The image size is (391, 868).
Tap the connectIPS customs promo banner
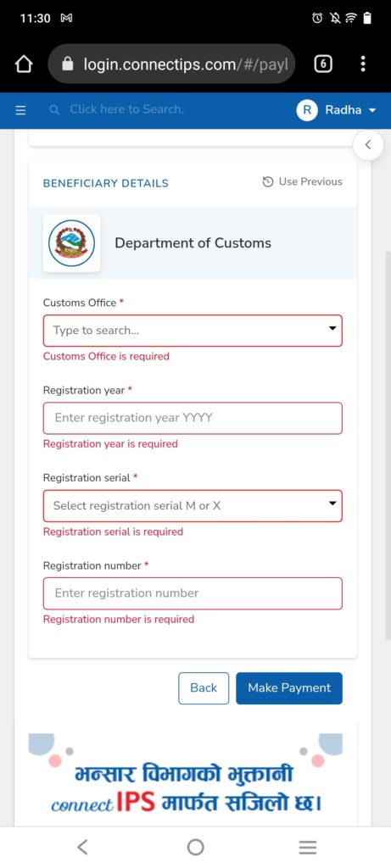tap(193, 776)
